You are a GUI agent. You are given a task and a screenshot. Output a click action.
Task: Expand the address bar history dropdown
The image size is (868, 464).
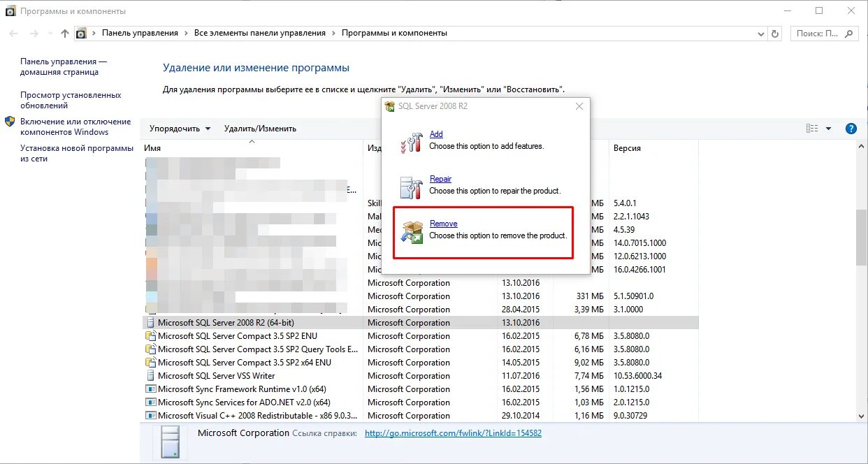pyautogui.click(x=761, y=34)
